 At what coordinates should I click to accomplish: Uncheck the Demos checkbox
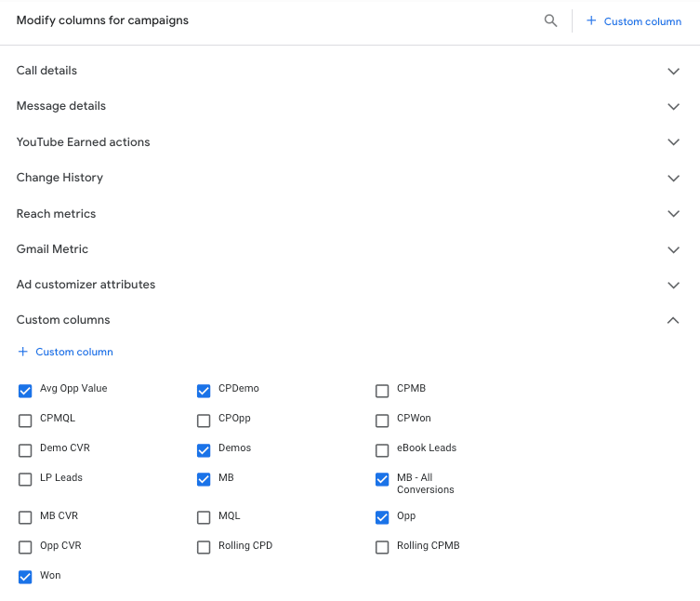(204, 450)
